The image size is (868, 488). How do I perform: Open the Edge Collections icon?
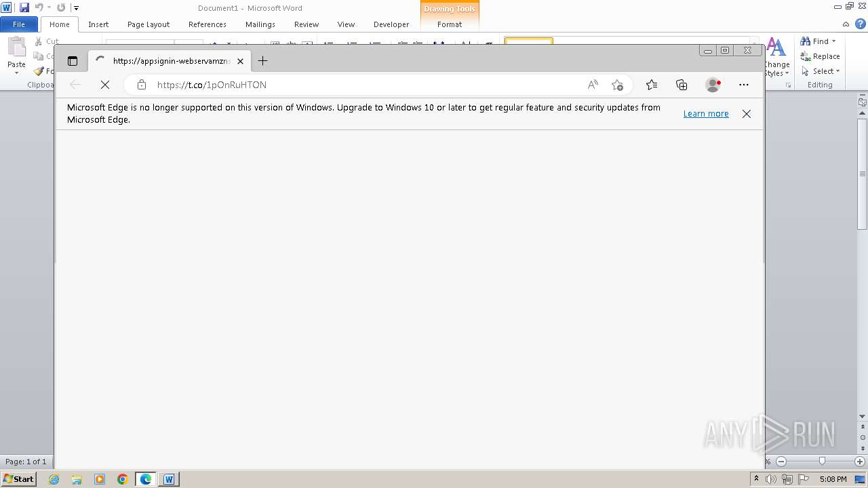tap(682, 85)
